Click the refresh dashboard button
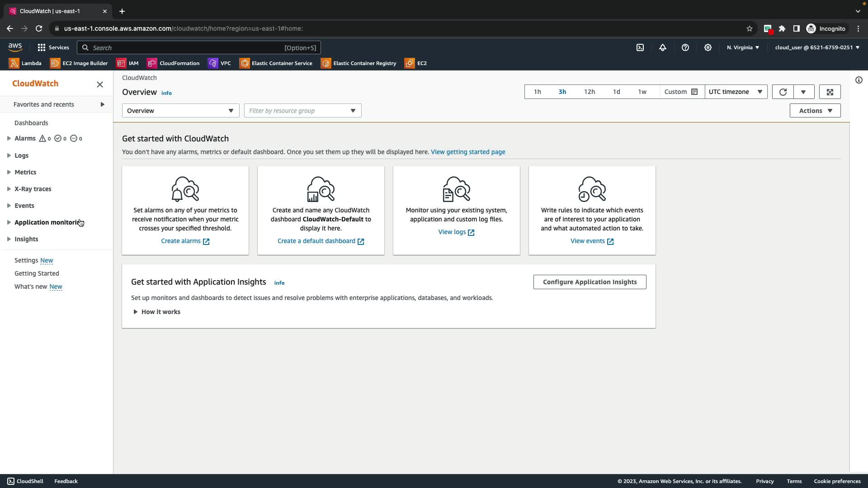Screen dimensions: 868x488 pos(783,92)
